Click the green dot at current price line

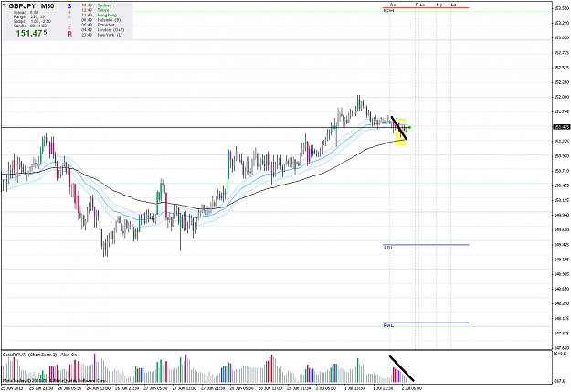[x=410, y=127]
